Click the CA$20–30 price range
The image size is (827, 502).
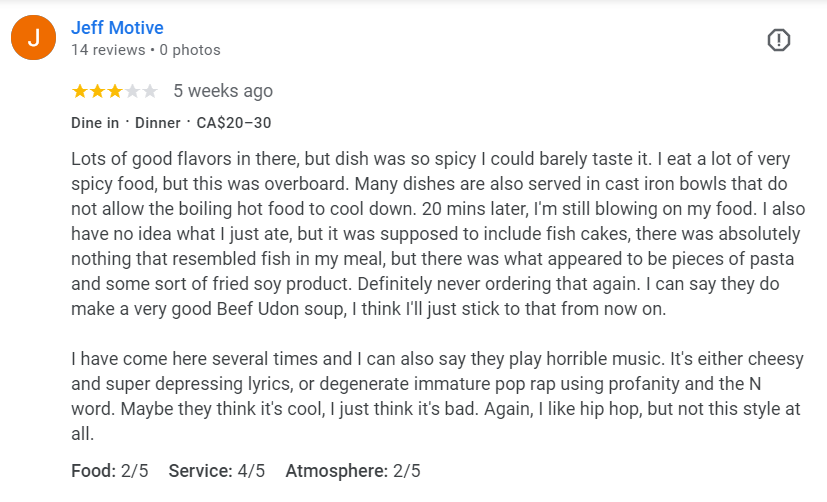pyautogui.click(x=234, y=123)
